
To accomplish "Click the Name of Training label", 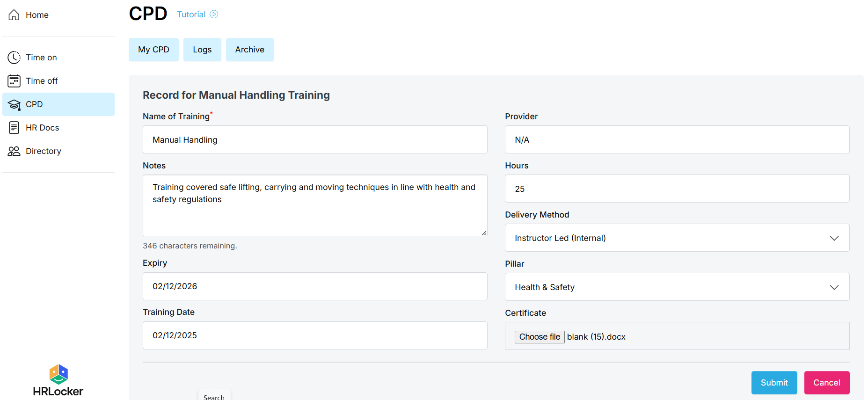I will coord(176,116).
